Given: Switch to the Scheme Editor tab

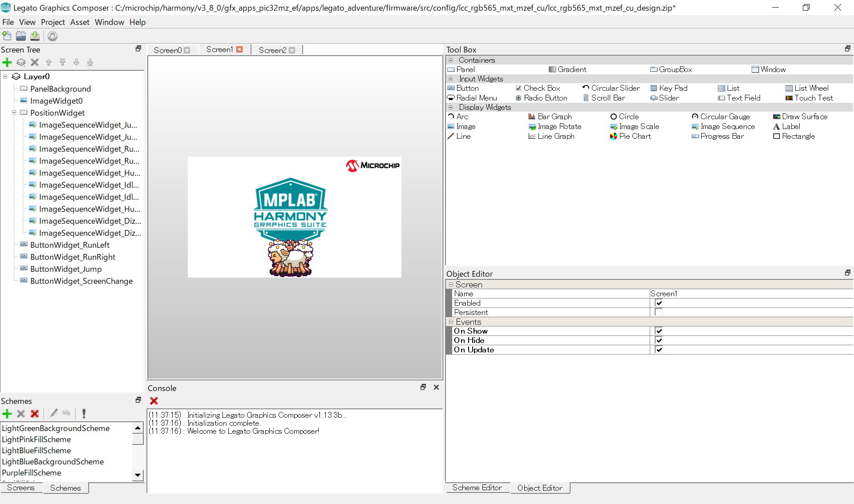Looking at the screenshot, I should (x=477, y=488).
